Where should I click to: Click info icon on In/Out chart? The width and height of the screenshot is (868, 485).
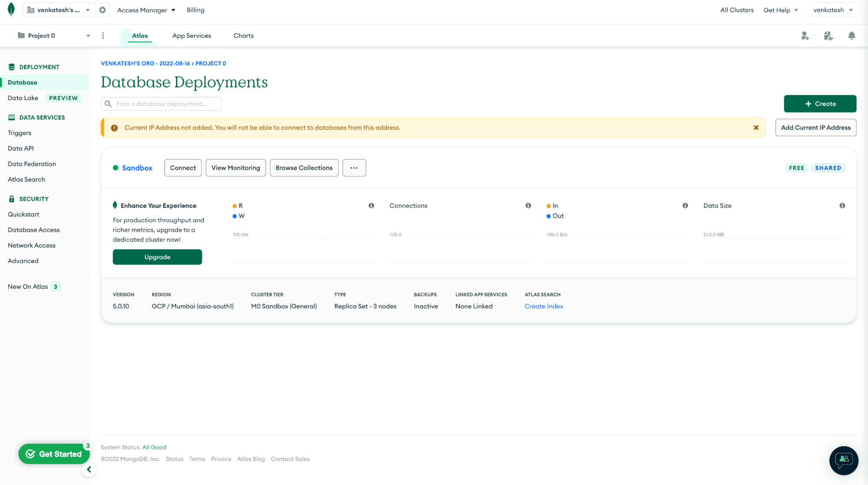685,206
